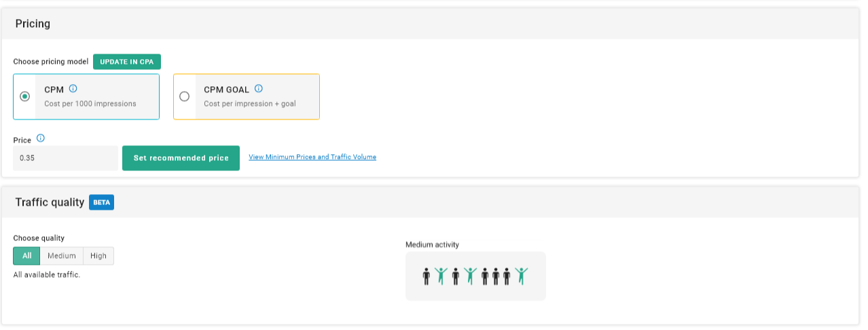This screenshot has width=868, height=330.
Task: Open View Minimum Prices and Traffic Volume link
Action: (312, 157)
